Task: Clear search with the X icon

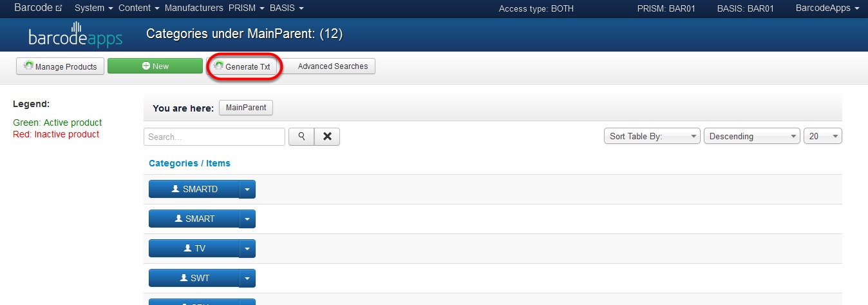Action: tap(327, 137)
